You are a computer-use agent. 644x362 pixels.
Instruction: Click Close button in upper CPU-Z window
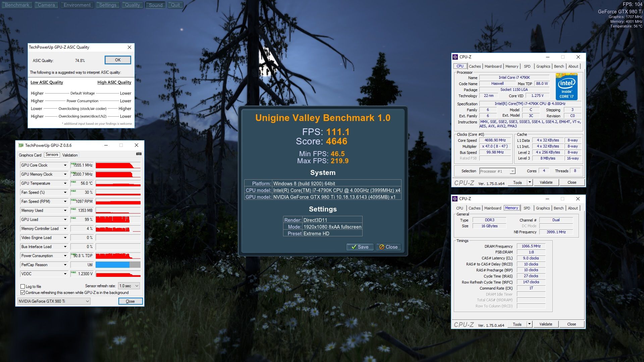(572, 182)
